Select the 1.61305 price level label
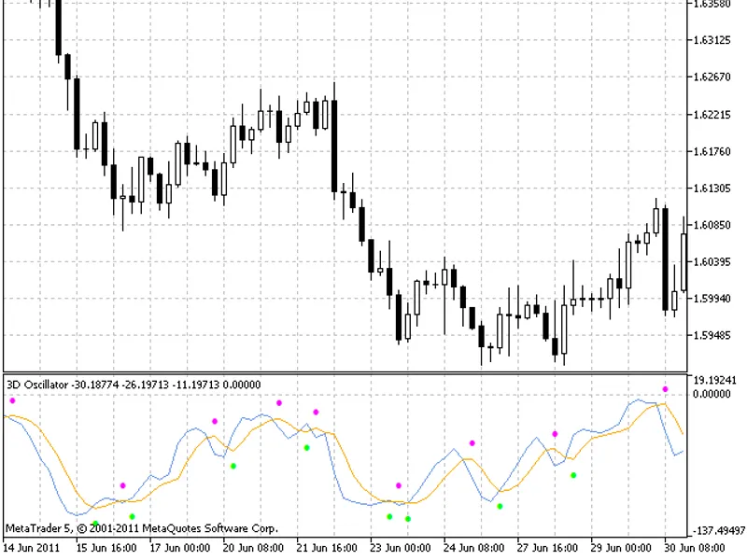 tap(712, 189)
